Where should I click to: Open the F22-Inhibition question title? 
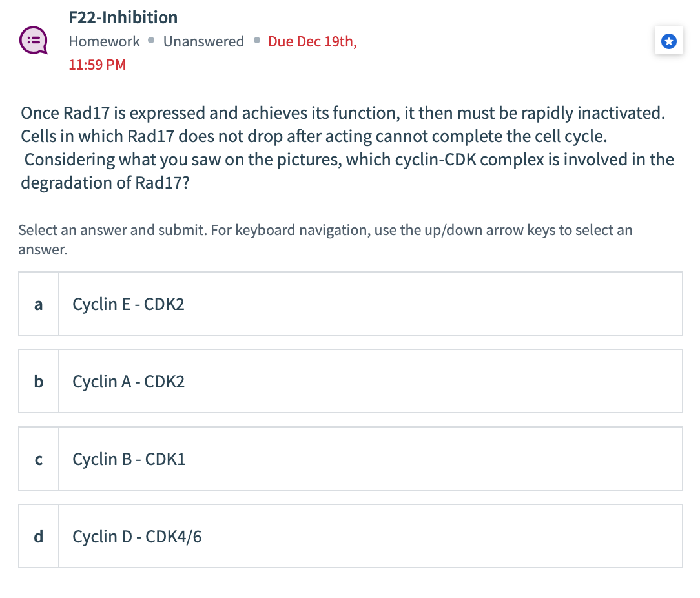[123, 17]
